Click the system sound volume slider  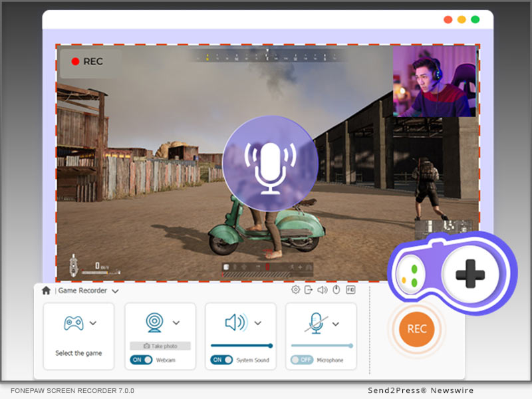pos(241,346)
